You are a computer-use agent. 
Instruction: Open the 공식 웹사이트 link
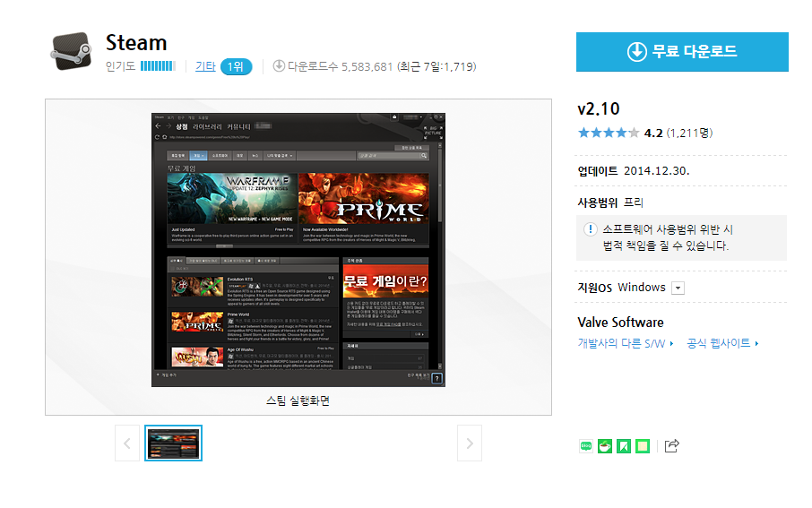click(x=722, y=343)
